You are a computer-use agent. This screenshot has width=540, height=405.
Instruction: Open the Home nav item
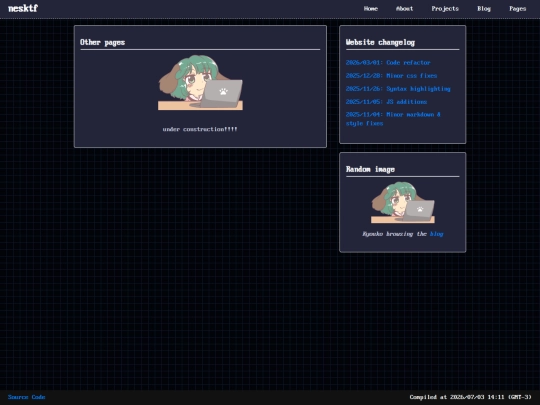point(371,9)
